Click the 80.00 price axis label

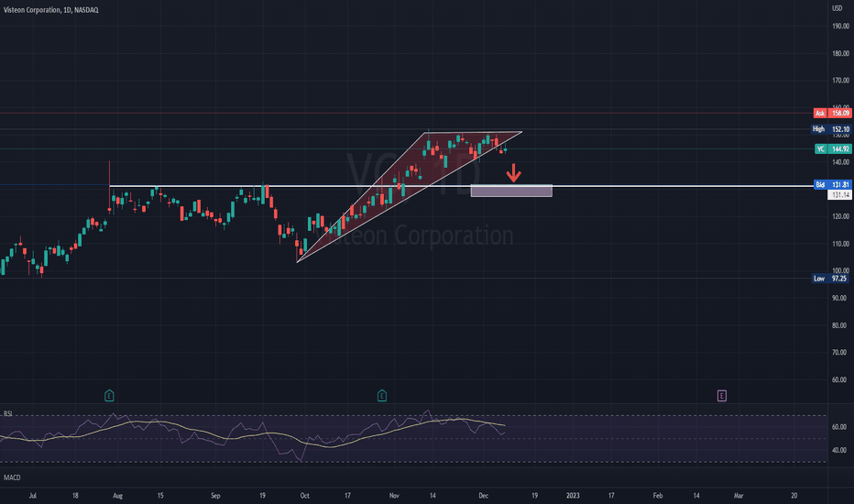tap(839, 325)
